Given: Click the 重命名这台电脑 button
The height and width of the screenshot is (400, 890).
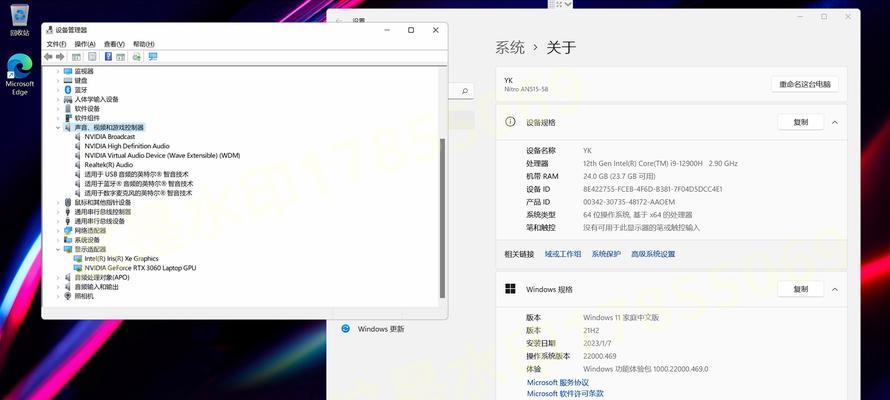Looking at the screenshot, I should click(804, 84).
